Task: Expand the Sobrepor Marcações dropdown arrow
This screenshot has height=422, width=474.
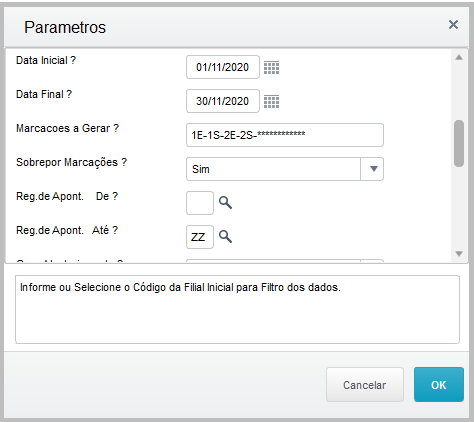Action: (x=372, y=169)
